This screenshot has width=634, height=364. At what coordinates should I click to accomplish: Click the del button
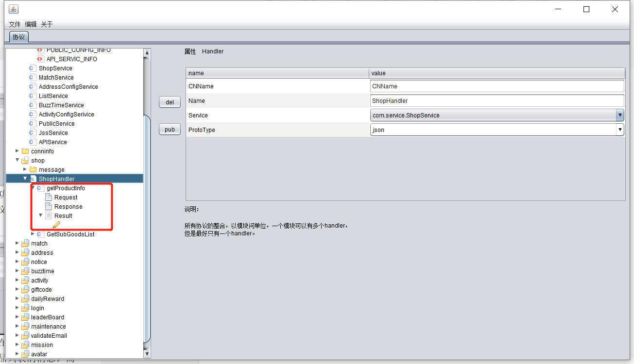pyautogui.click(x=170, y=102)
